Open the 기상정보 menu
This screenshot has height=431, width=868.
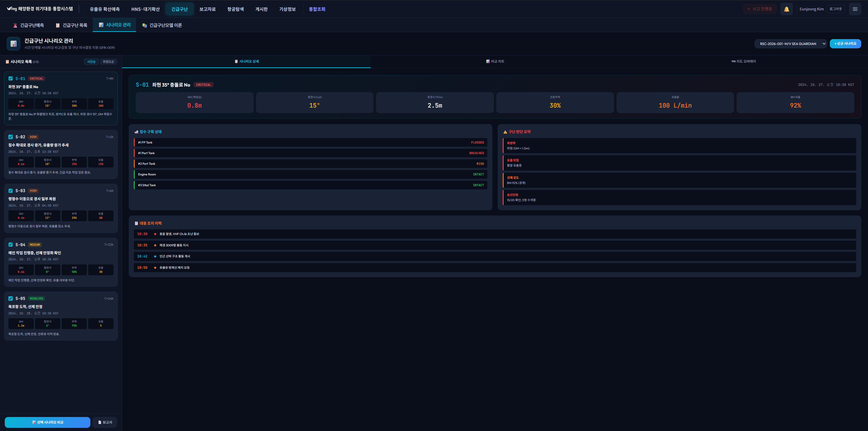287,9
